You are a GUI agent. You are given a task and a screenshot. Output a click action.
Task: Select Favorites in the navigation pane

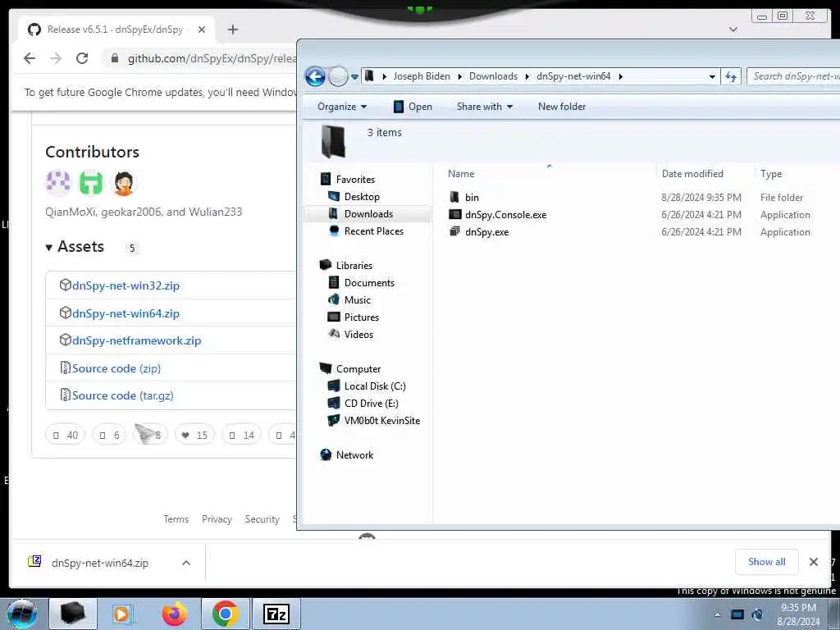tap(355, 180)
